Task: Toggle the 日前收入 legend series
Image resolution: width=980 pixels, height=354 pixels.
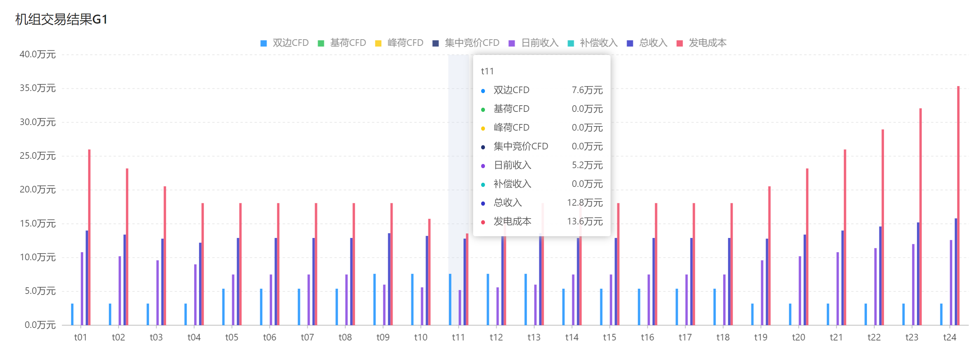Action: (533, 43)
